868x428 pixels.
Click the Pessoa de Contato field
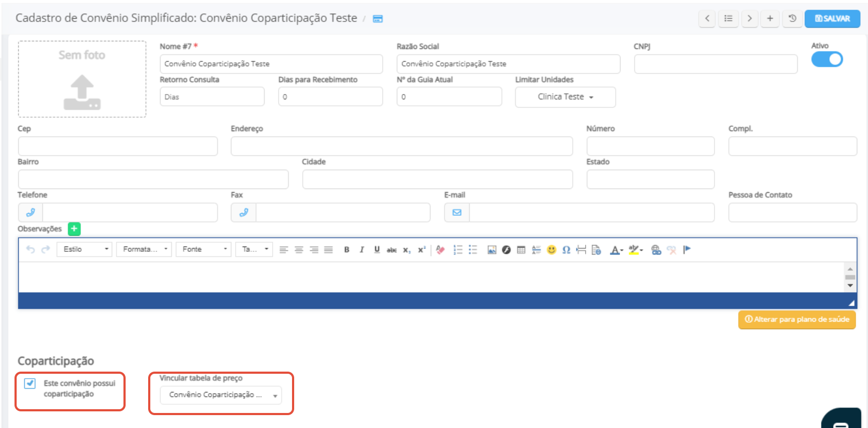(x=792, y=213)
